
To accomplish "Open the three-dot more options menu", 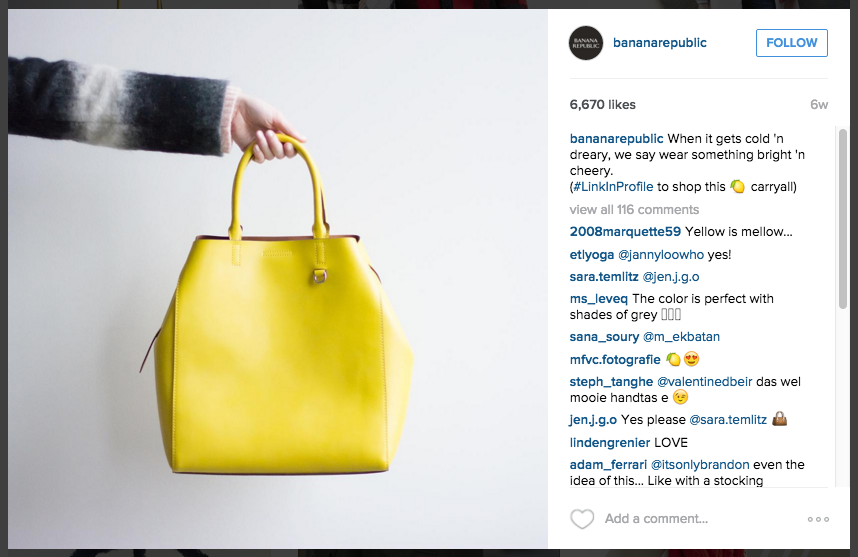I will (x=818, y=519).
